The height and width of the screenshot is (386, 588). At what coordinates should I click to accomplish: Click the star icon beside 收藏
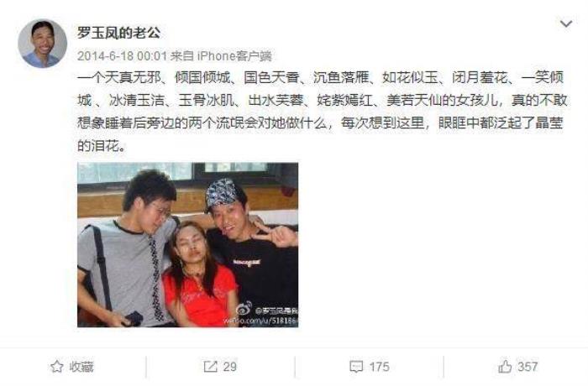click(56, 366)
